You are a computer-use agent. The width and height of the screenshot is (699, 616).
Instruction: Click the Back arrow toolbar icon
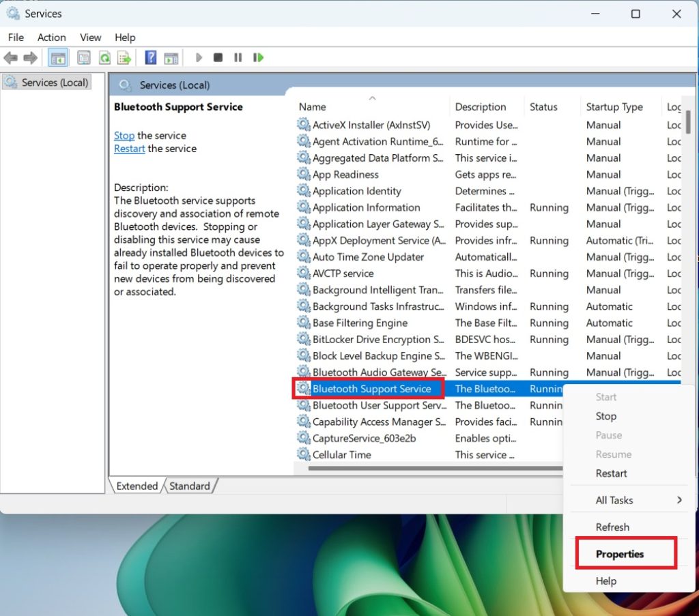click(10, 57)
